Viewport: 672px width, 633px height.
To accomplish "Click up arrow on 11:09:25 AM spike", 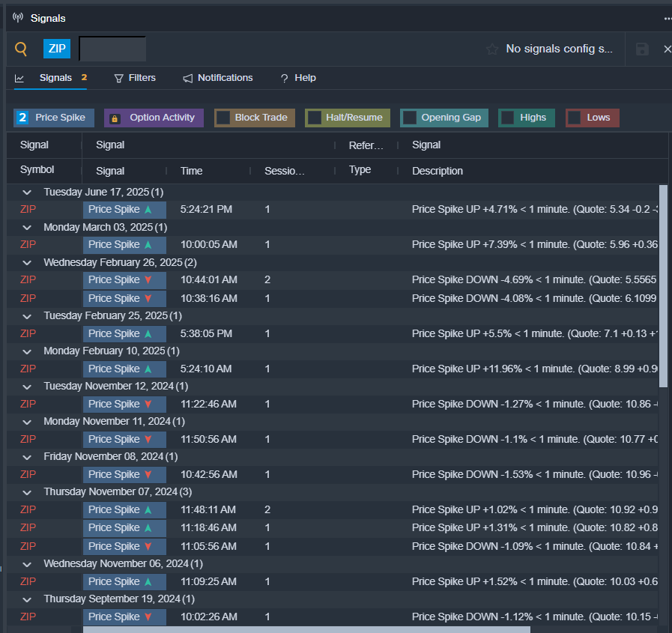I will click(x=148, y=581).
